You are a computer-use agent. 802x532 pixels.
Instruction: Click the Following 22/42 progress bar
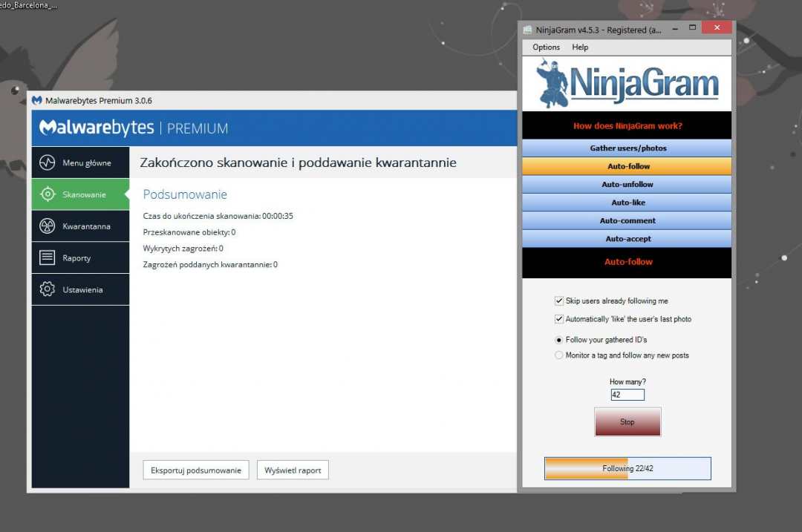point(627,469)
